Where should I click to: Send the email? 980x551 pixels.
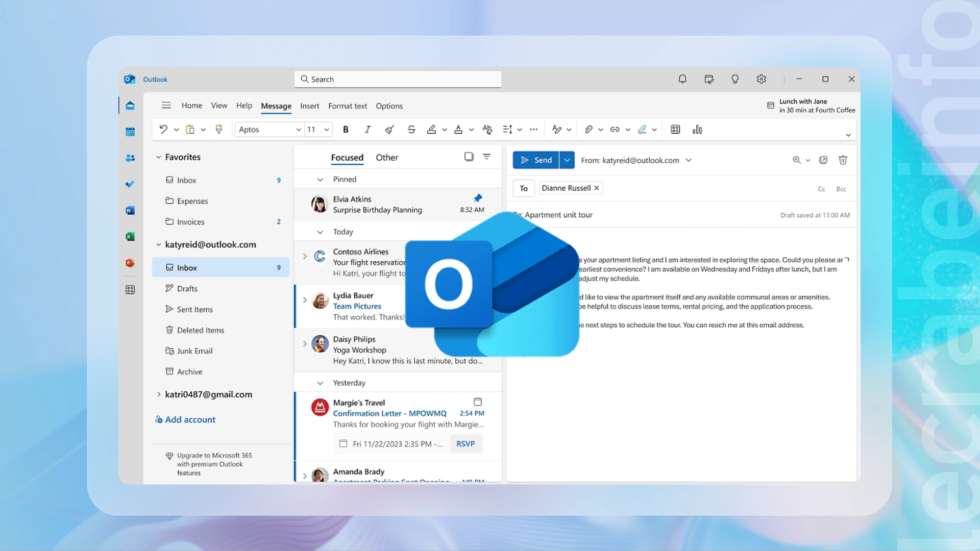536,160
